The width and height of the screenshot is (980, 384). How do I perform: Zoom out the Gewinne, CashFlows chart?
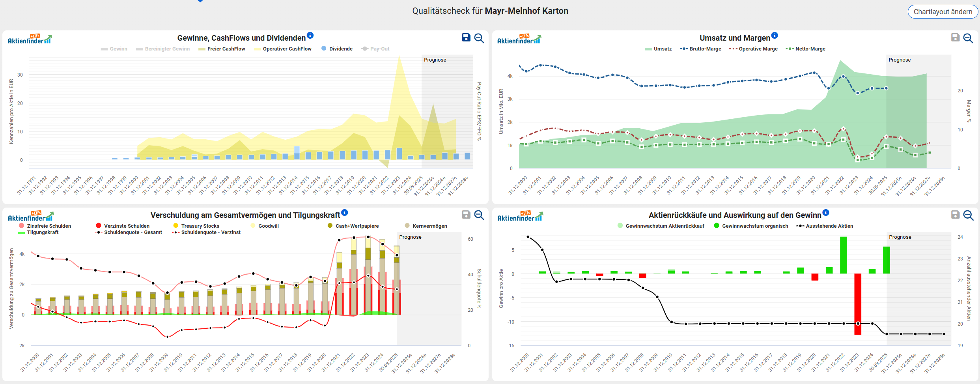479,38
